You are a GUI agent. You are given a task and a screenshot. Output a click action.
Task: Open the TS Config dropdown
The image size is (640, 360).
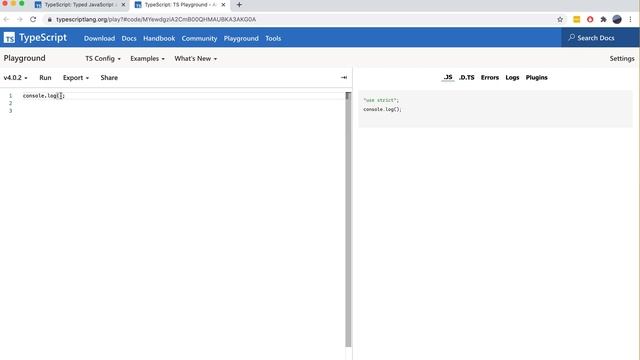tap(103, 58)
